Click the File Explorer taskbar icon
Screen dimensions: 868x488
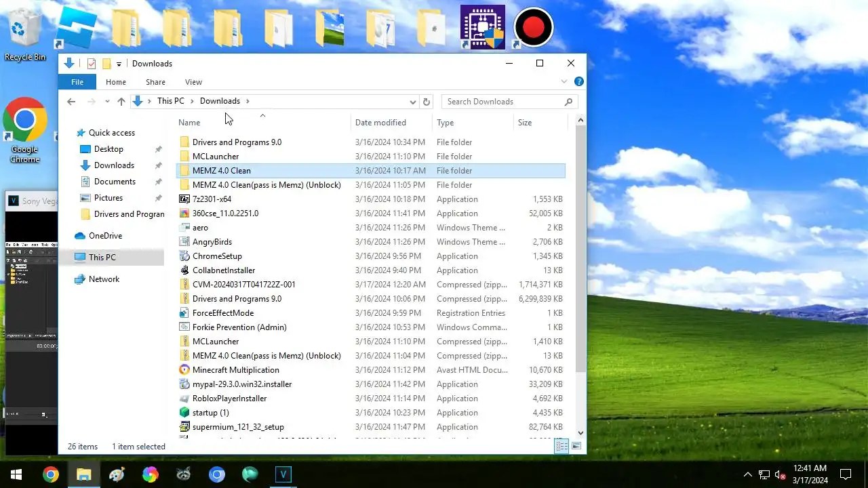[84, 474]
